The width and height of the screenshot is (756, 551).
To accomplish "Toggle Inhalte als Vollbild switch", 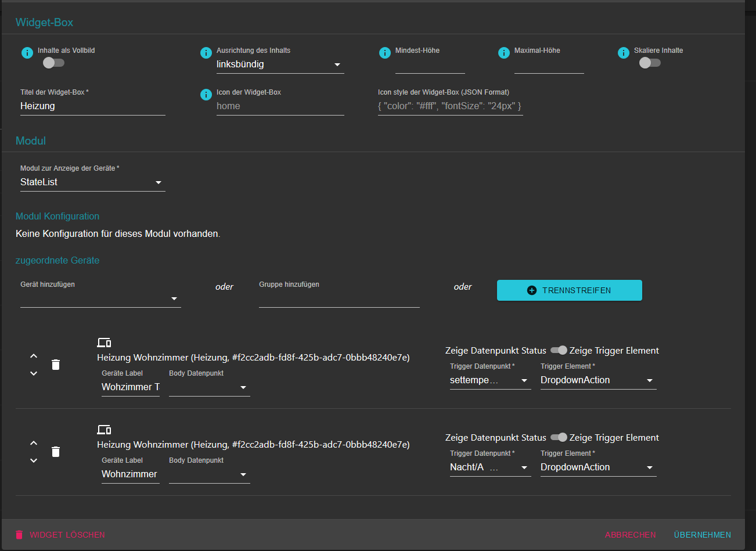I will [x=53, y=63].
